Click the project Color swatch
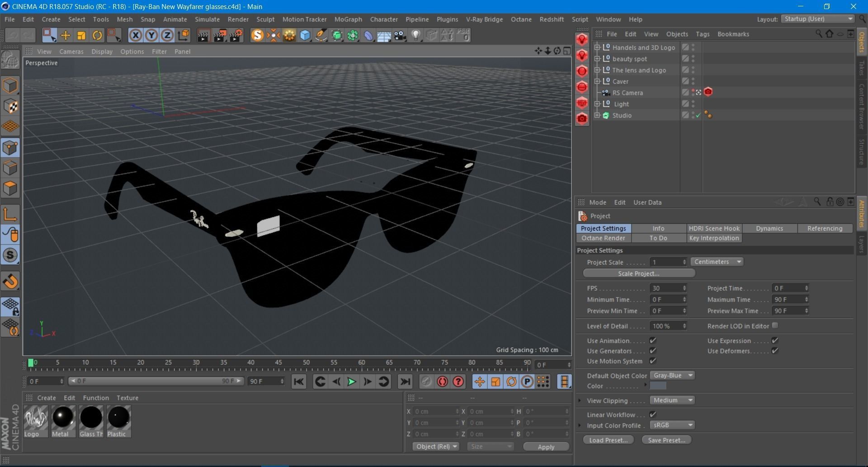The height and width of the screenshot is (467, 868). click(x=658, y=386)
